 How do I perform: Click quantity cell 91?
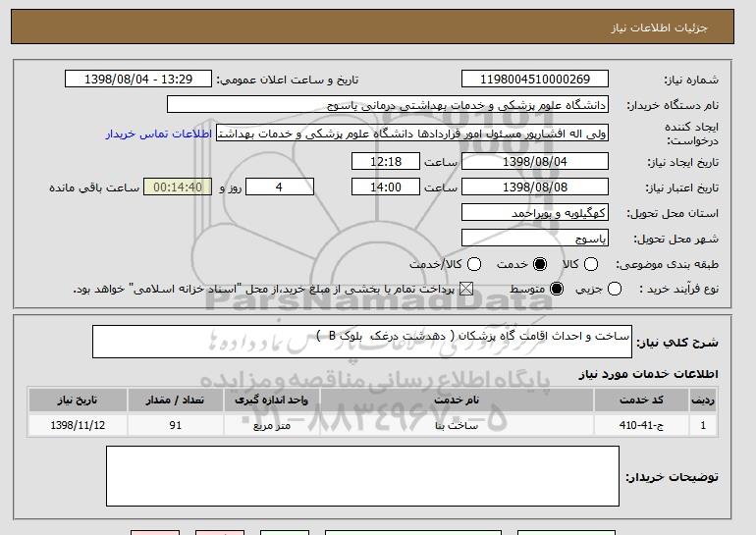coord(175,425)
